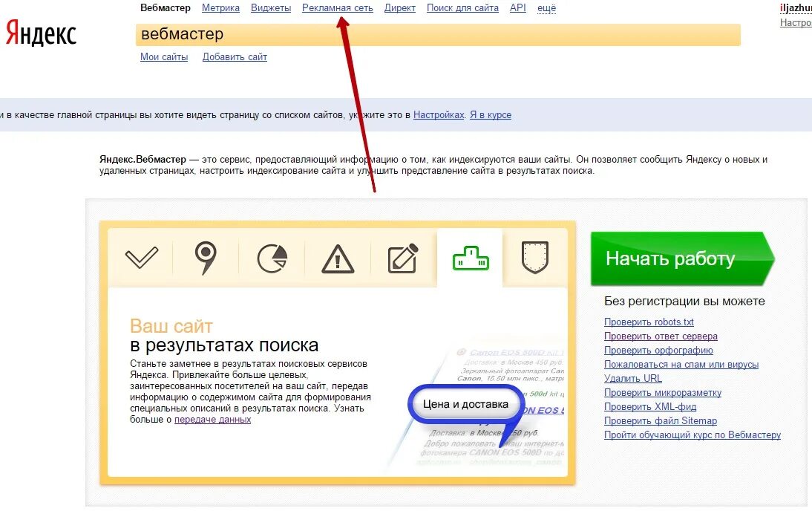The width and height of the screenshot is (812, 511).
Task: Open the Настройках link in notice bar
Action: [x=439, y=115]
